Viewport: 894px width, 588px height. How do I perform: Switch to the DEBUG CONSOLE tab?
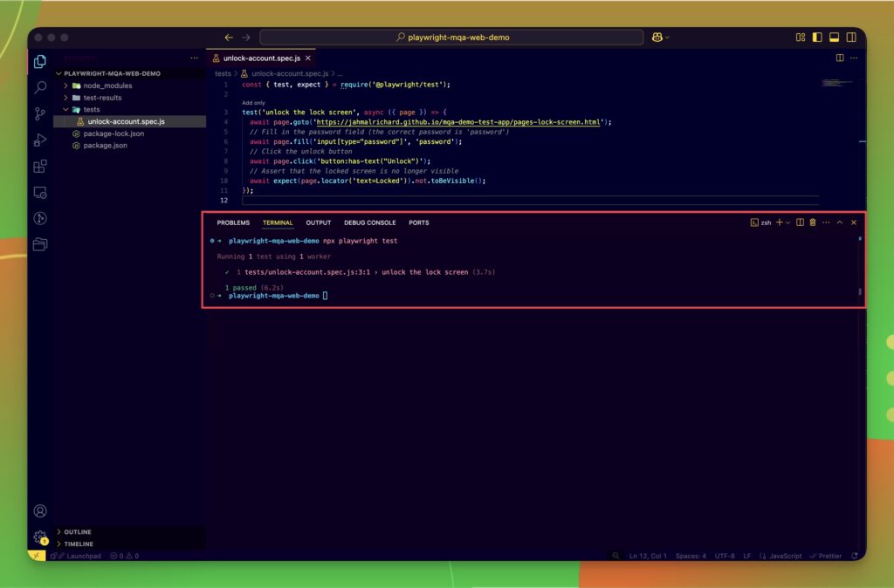click(x=369, y=222)
